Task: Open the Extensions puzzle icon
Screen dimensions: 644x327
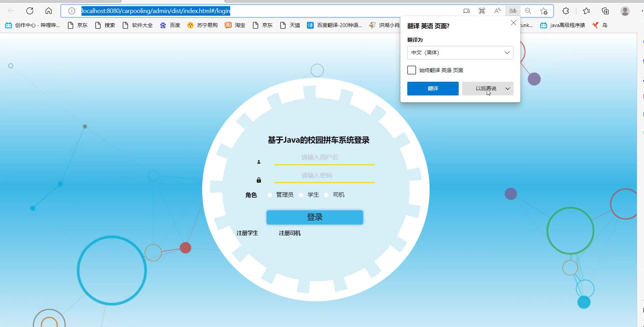Action: click(x=566, y=11)
